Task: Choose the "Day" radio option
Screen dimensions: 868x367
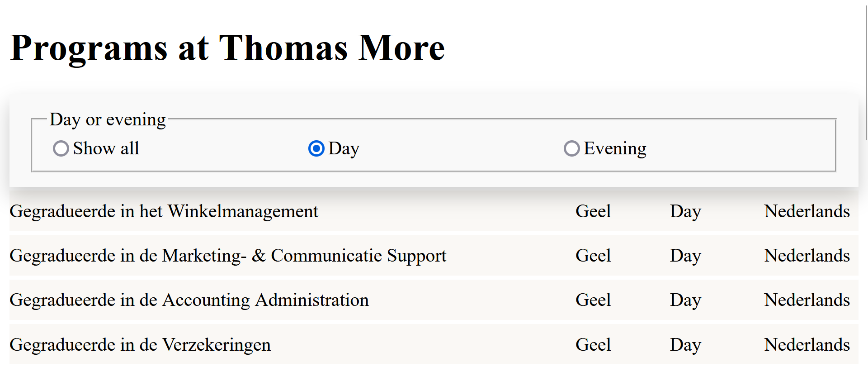Action: click(316, 148)
